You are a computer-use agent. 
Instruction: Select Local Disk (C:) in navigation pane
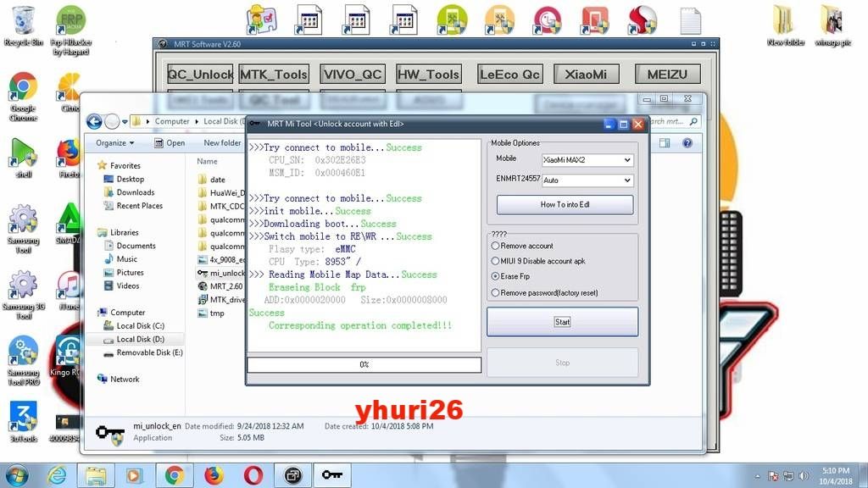coord(140,325)
